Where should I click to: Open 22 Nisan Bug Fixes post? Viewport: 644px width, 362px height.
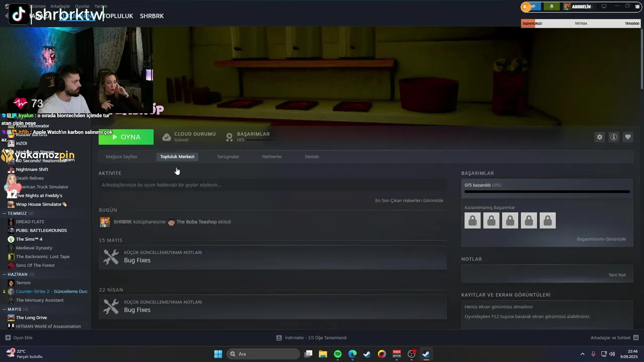(x=273, y=306)
